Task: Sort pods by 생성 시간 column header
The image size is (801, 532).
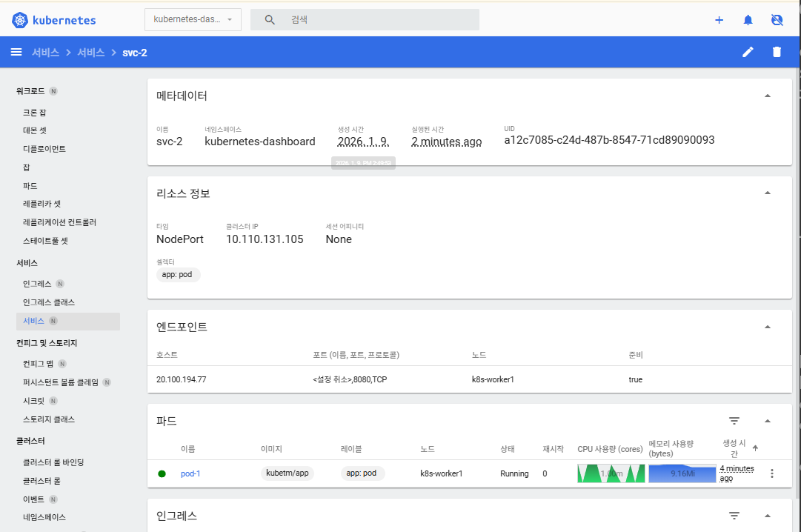Action: pyautogui.click(x=734, y=448)
